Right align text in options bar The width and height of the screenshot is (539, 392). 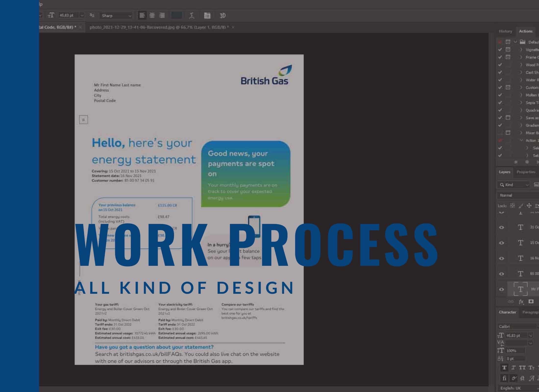tap(162, 15)
